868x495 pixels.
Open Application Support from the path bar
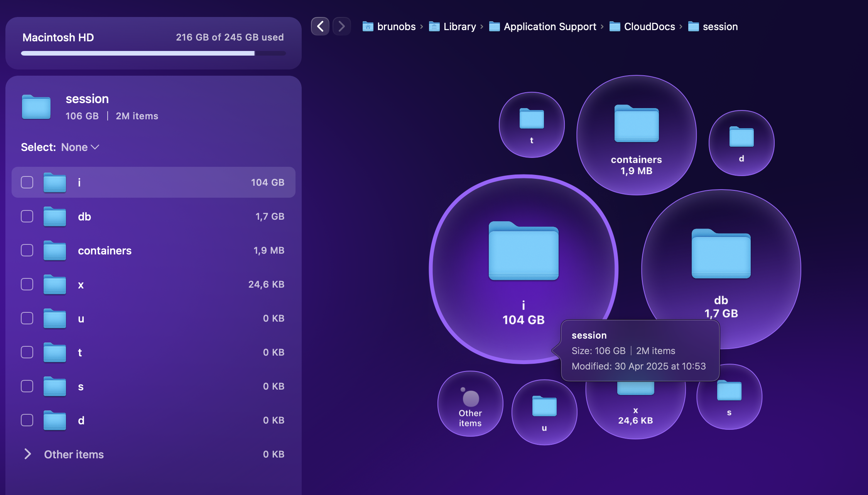tap(549, 26)
